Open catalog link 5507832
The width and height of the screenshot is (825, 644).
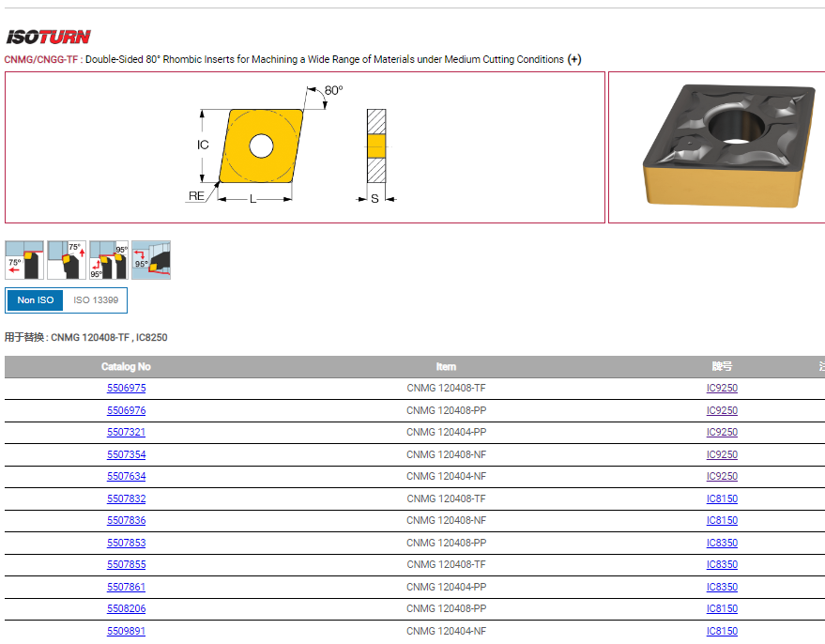[126, 499]
